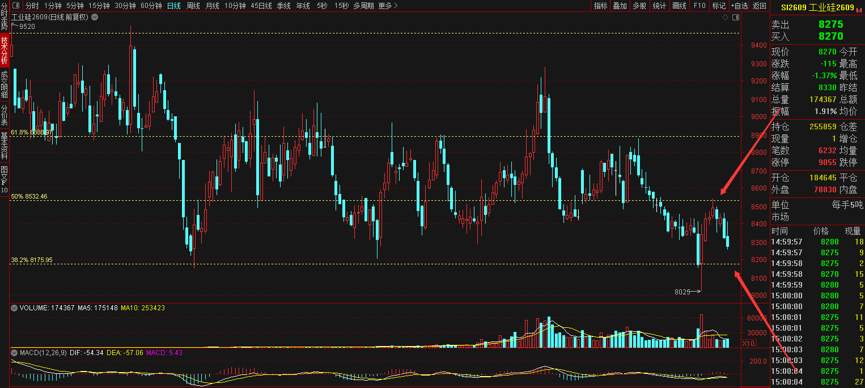Click the 总量 value 174367

pos(823,99)
